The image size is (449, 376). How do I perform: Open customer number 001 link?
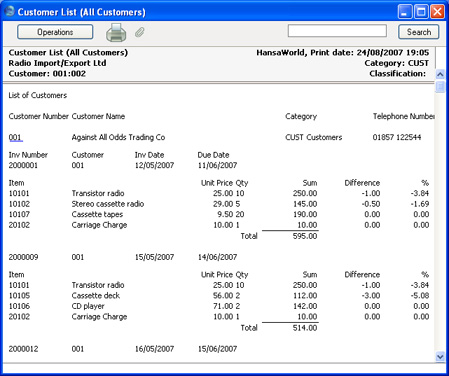pos(15,137)
